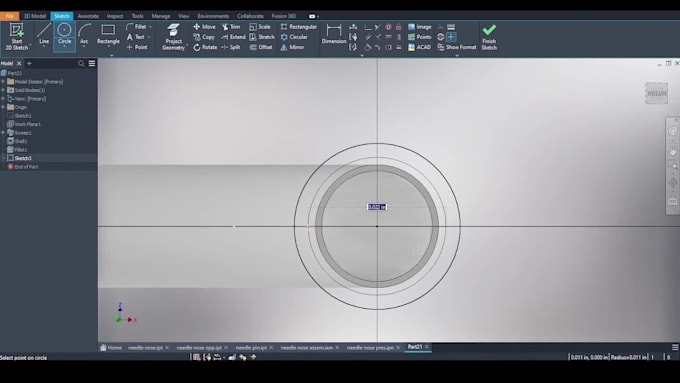Switch to the Manage tab
This screenshot has width=680, height=383.
(x=161, y=16)
